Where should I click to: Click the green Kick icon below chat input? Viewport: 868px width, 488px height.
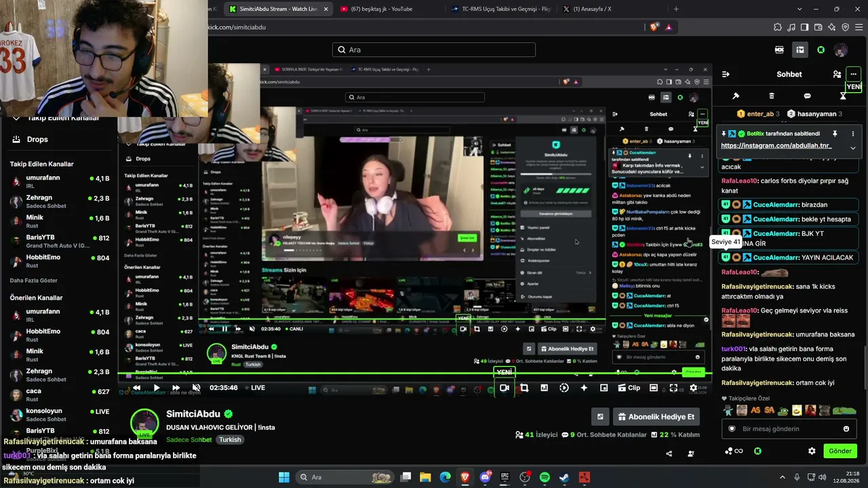[x=757, y=451]
